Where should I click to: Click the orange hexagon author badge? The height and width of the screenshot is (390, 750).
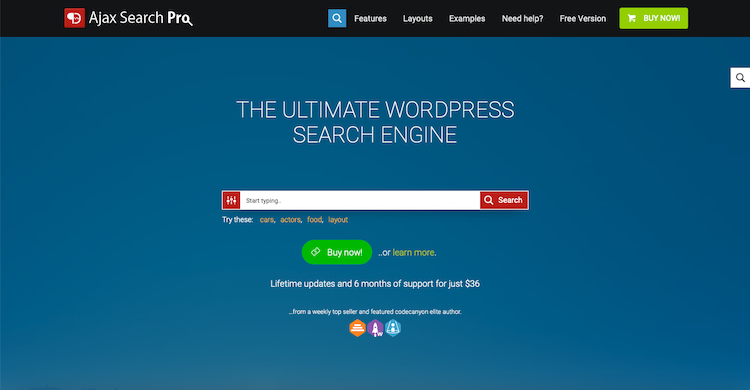pyautogui.click(x=357, y=328)
